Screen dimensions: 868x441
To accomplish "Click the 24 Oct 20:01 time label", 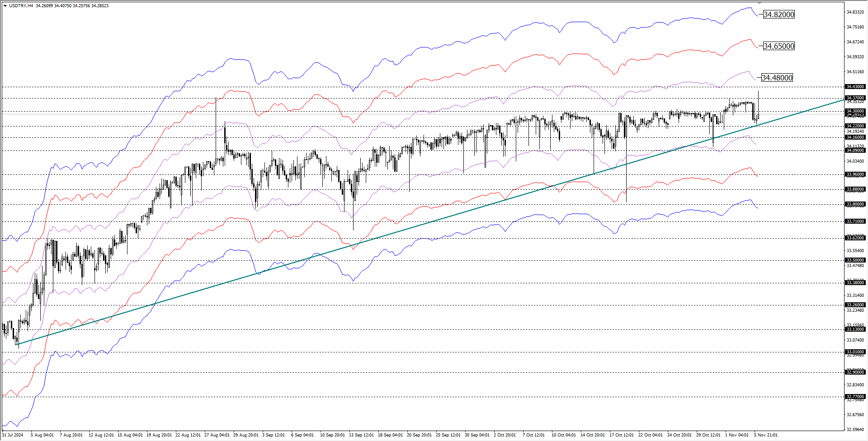I will [x=679, y=435].
